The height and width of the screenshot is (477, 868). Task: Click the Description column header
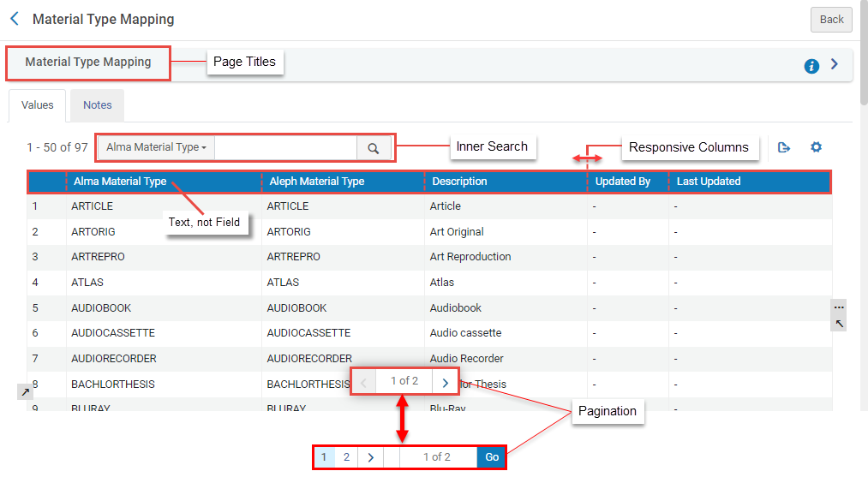coord(459,182)
